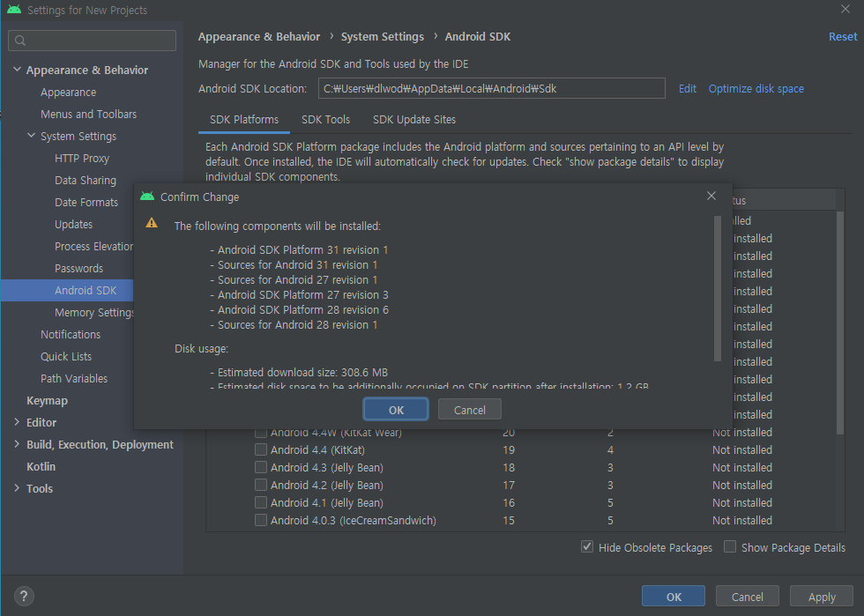Select Date Formats in settings tree
The width and height of the screenshot is (864, 616).
tap(86, 202)
